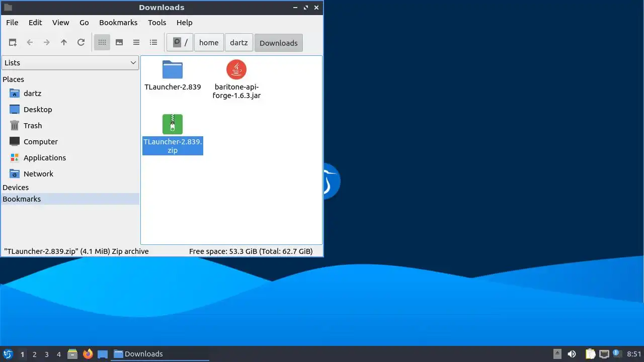This screenshot has width=644, height=362.
Task: Navigate to the 'home' path segment
Action: coord(209,43)
